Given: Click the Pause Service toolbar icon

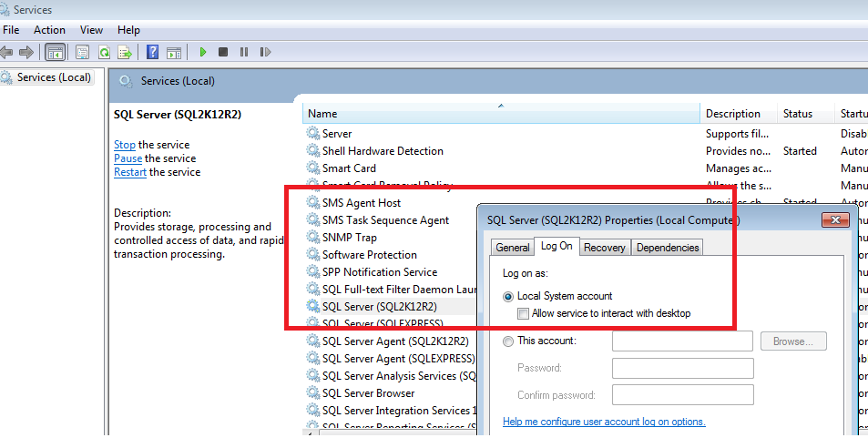Looking at the screenshot, I should pyautogui.click(x=244, y=52).
